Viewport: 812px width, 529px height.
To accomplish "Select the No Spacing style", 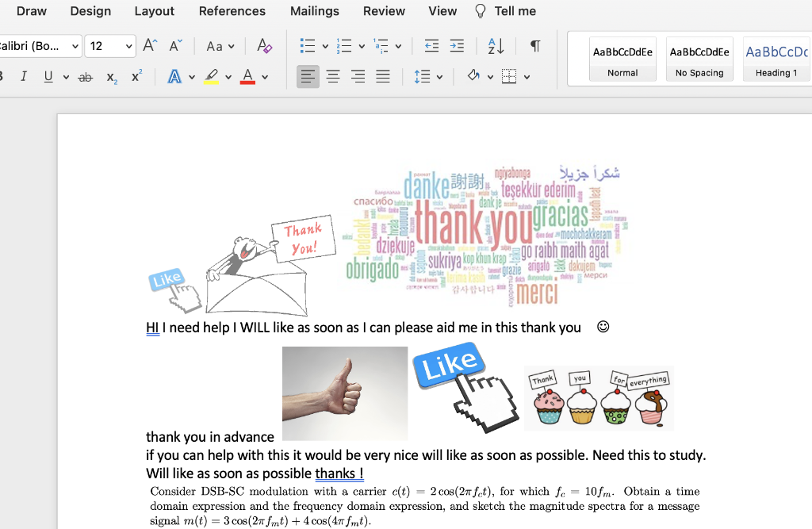I will (x=699, y=58).
